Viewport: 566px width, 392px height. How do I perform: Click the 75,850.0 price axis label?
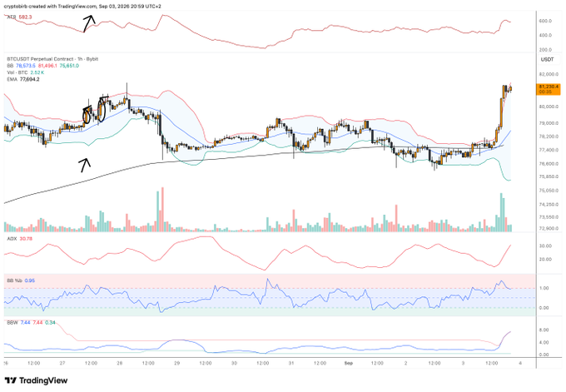[x=549, y=176]
